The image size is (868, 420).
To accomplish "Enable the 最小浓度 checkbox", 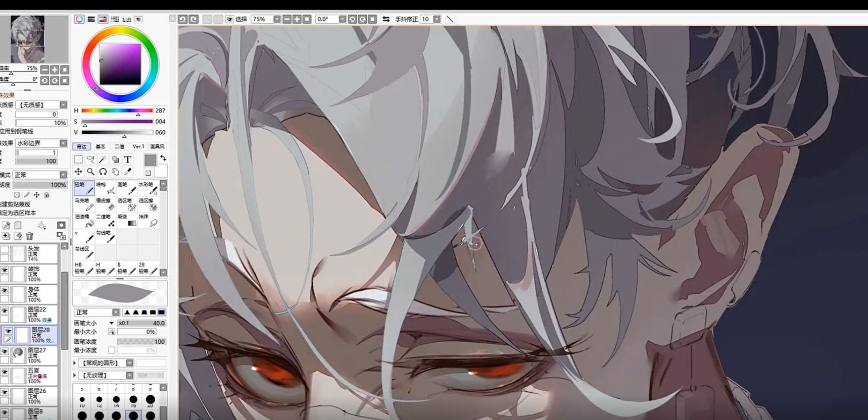I will (111, 350).
